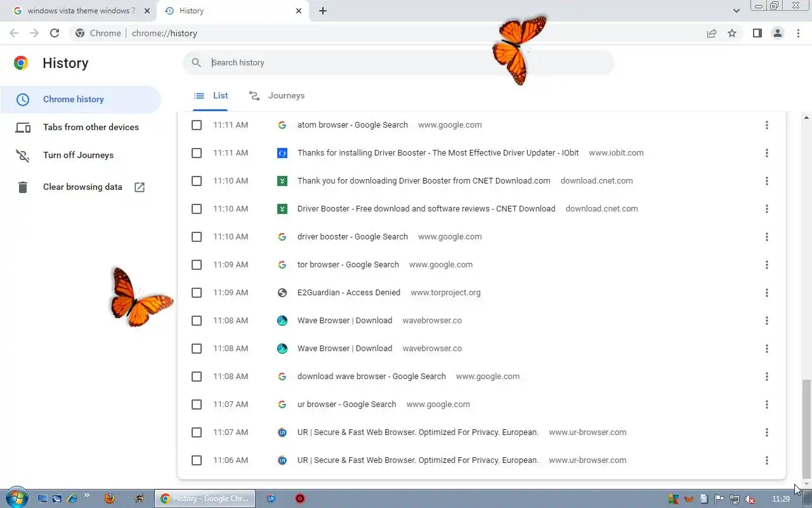This screenshot has width=812, height=508.
Task: Click the site info icon in the address bar
Action: pos(79,33)
